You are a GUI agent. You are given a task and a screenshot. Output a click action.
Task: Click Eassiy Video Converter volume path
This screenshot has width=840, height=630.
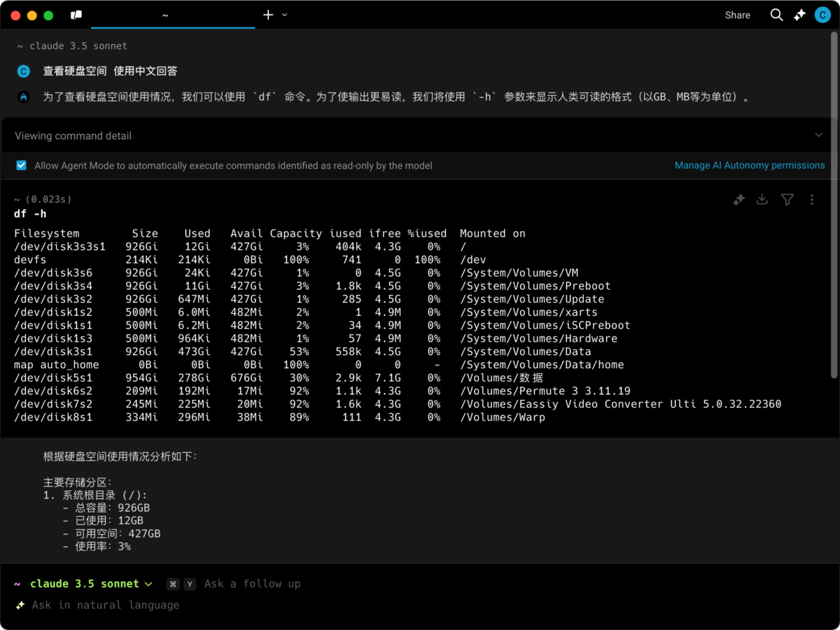click(x=621, y=404)
